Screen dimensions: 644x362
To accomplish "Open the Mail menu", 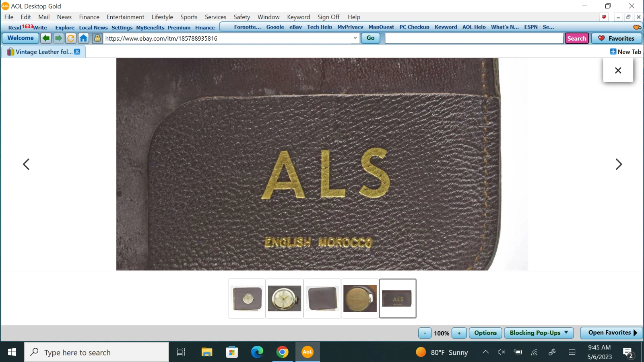I will [x=44, y=17].
